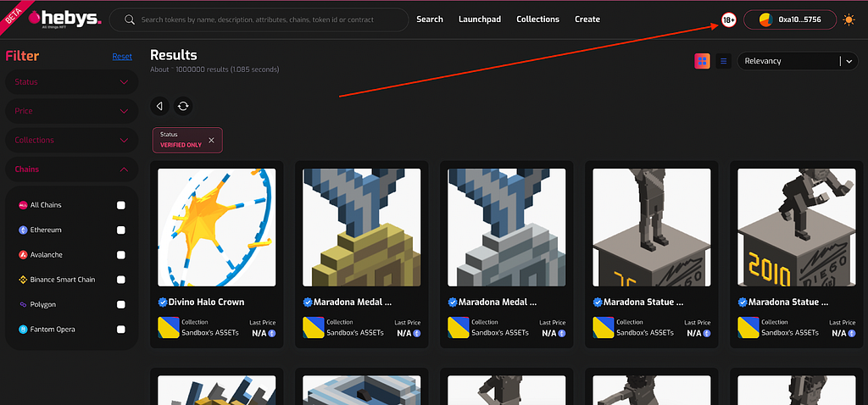Screen dimensions: 868x405
Task: Expand the Collections filter
Action: tap(71, 141)
